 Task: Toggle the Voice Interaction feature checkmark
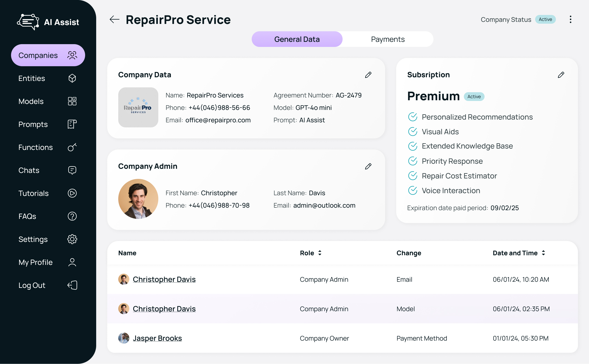(x=413, y=190)
